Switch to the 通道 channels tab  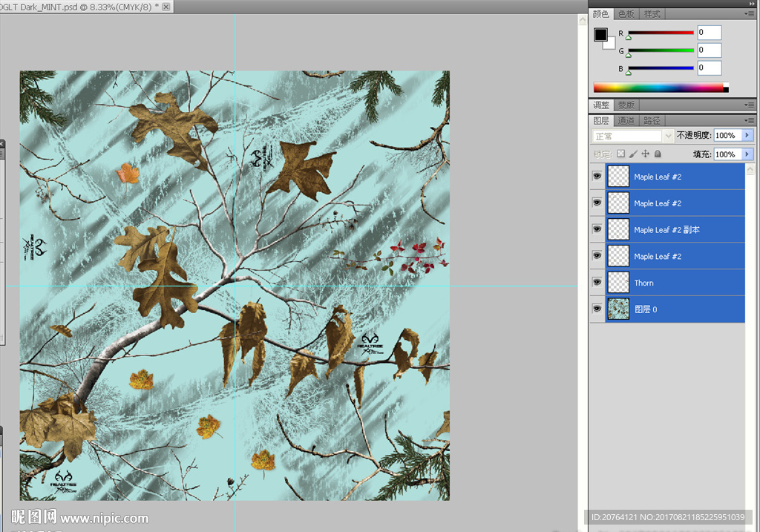(x=626, y=120)
